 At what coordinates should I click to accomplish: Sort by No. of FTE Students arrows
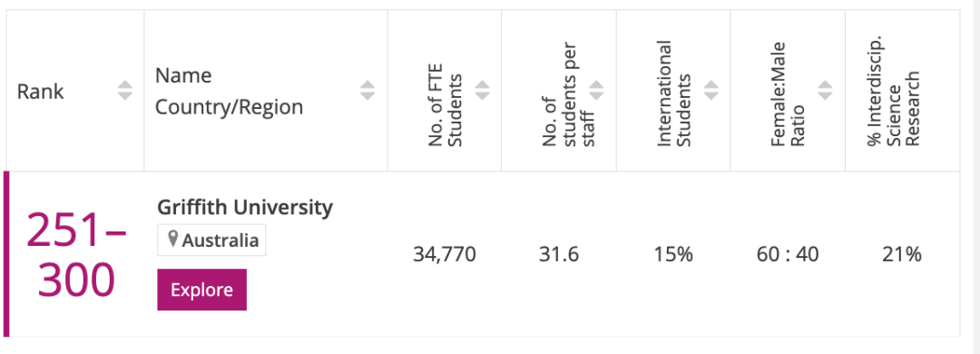pyautogui.click(x=482, y=91)
